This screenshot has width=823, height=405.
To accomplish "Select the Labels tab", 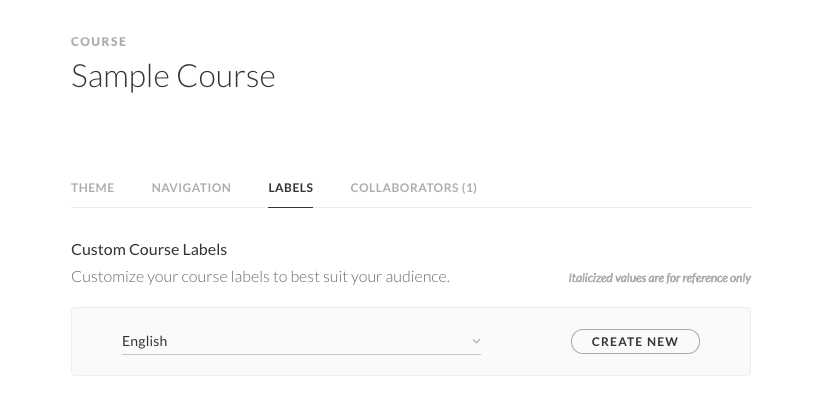I will (x=290, y=188).
